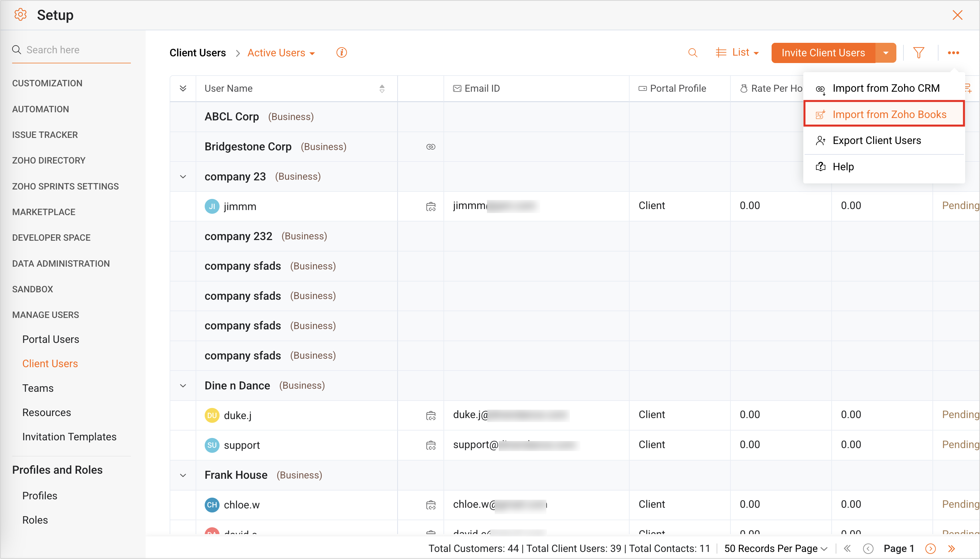The image size is (980, 559).
Task: Click the link icon in Bridgestone Corp row
Action: click(x=430, y=147)
